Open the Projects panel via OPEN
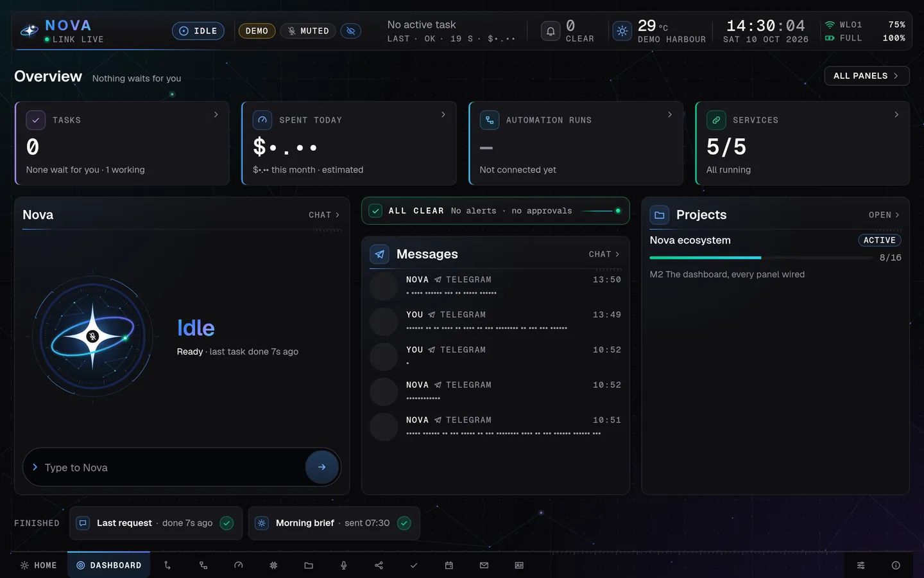Image resolution: width=924 pixels, height=578 pixels. (884, 215)
